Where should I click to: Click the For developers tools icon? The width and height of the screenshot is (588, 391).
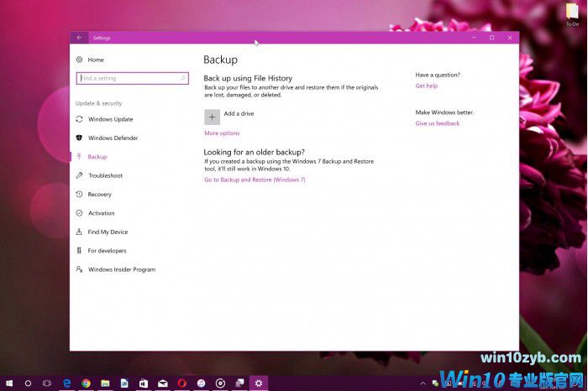[x=79, y=250]
